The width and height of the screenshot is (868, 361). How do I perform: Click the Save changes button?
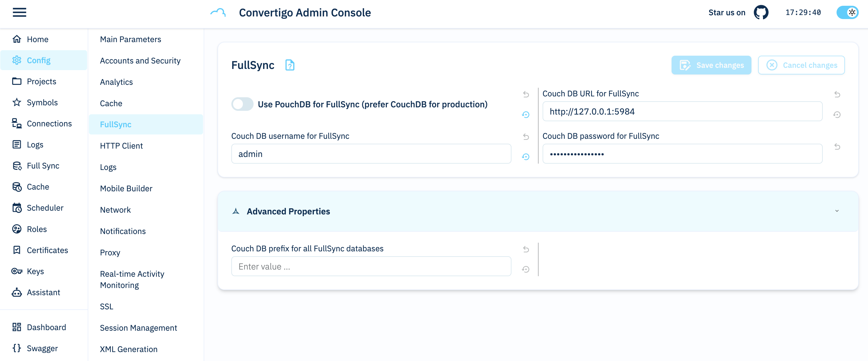pyautogui.click(x=711, y=65)
